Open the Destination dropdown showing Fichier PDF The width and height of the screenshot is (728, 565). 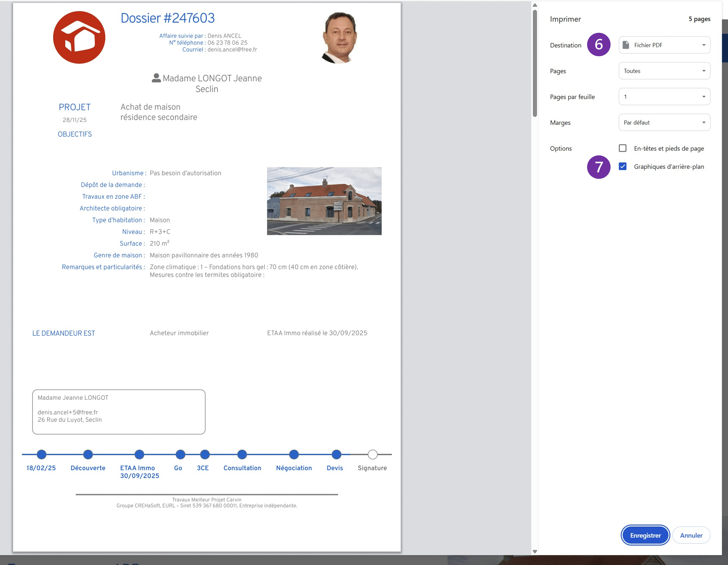point(664,45)
